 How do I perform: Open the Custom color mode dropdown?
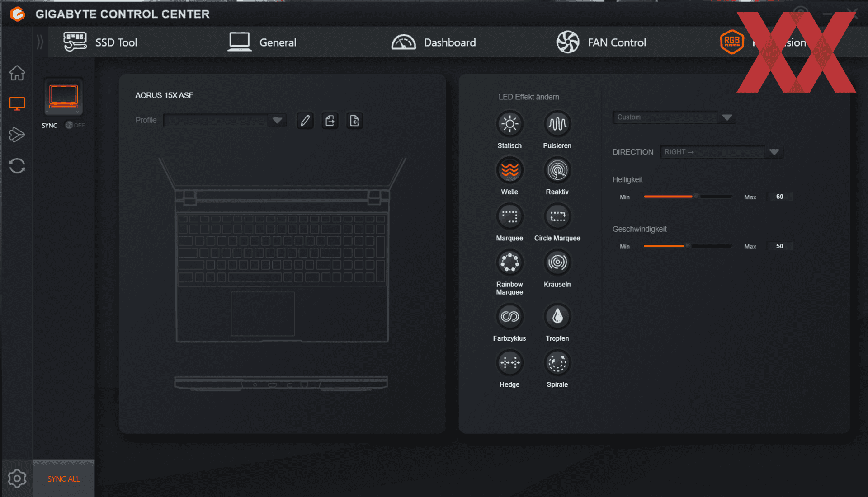674,117
